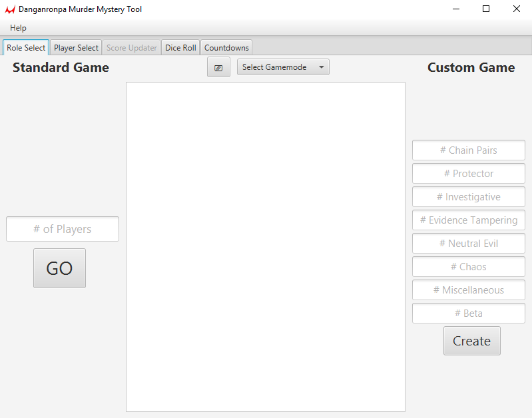Focus the # Chain Pairs field

[469, 150]
